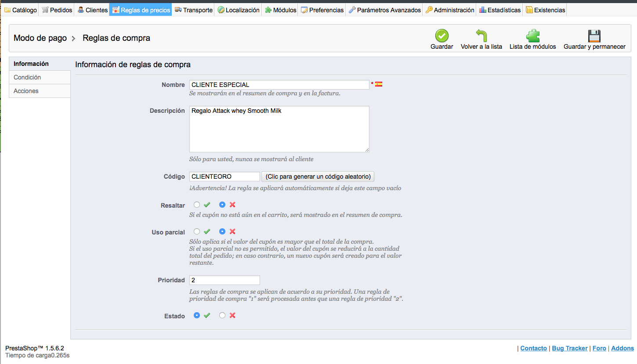Click the Guardar y permanecer floppy disk icon
The image size is (637, 364).
[594, 36]
